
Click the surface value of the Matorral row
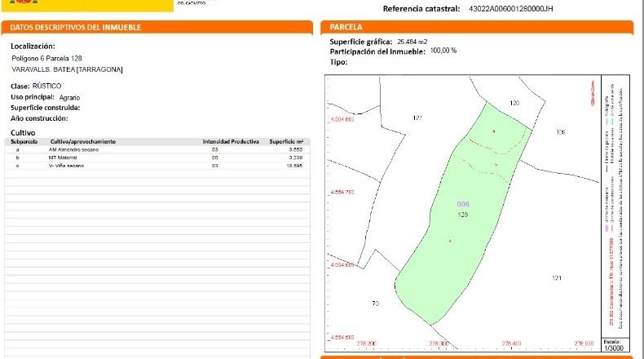pyautogui.click(x=296, y=157)
